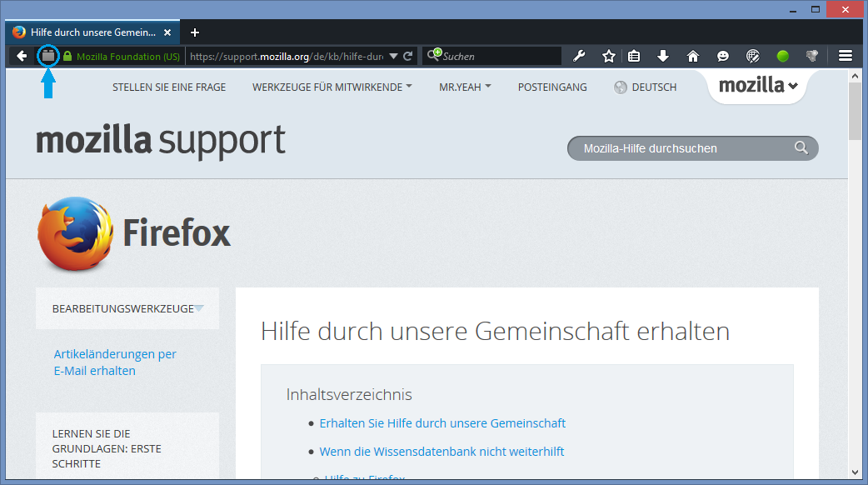
Task: Open the MR.YEAH user dropdown
Action: 465,87
